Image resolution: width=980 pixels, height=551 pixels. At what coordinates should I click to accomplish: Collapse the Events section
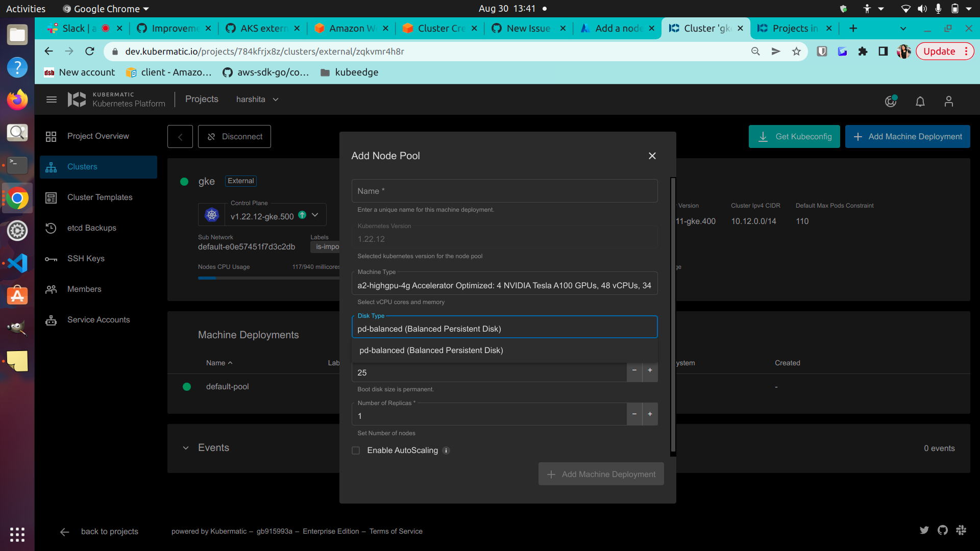(x=186, y=447)
